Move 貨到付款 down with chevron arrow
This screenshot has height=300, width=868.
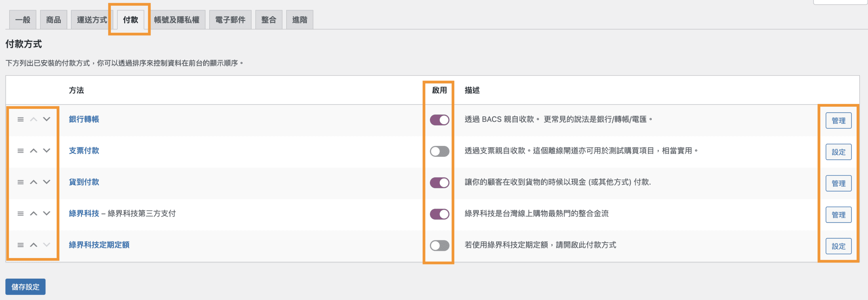pos(46,182)
